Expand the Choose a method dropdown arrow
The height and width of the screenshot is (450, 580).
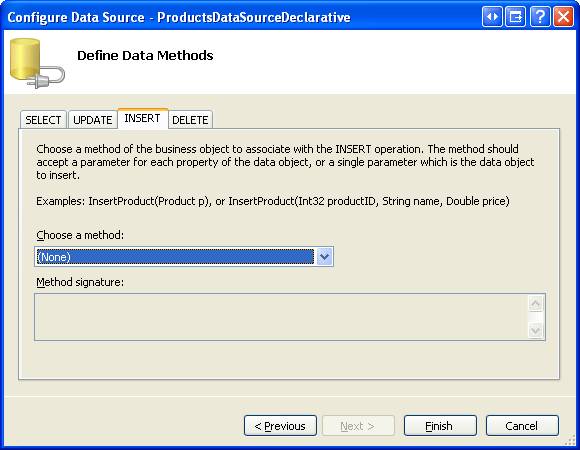click(x=324, y=257)
